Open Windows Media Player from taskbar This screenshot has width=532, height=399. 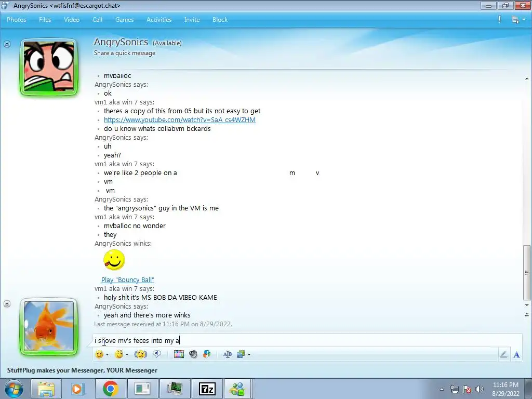pyautogui.click(x=77, y=389)
